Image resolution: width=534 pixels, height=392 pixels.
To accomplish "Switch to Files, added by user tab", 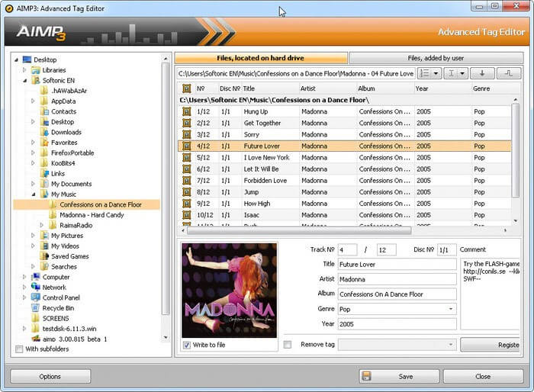I will (x=436, y=58).
